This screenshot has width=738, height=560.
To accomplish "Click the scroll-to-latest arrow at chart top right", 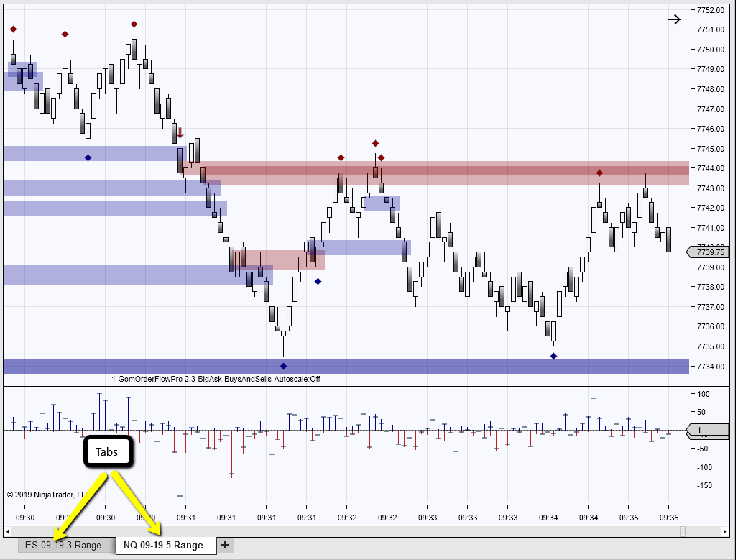I will pos(673,19).
